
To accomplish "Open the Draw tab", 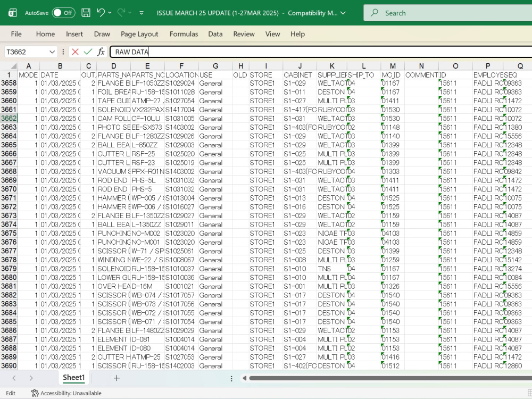I will click(102, 34).
